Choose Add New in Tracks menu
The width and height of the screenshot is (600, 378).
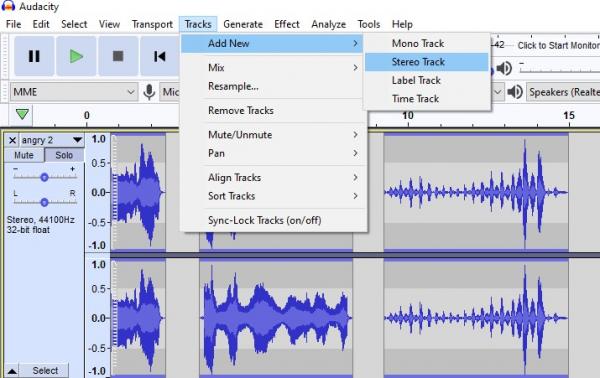(x=272, y=44)
